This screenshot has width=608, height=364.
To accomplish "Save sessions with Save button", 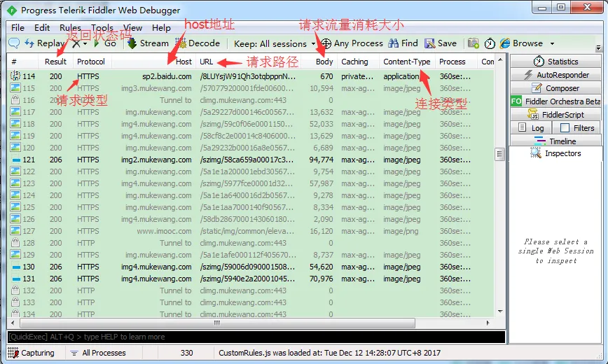I will tap(441, 43).
